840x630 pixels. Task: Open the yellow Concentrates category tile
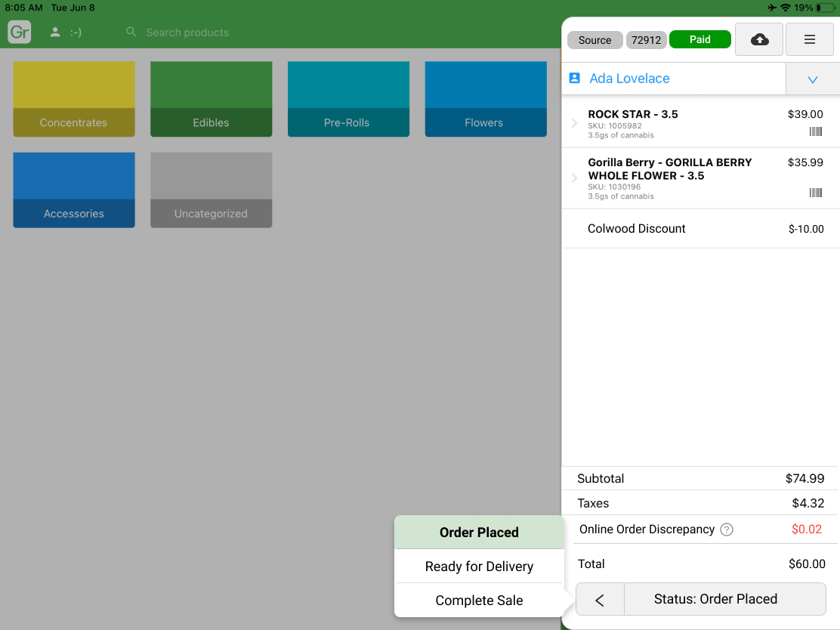74,99
